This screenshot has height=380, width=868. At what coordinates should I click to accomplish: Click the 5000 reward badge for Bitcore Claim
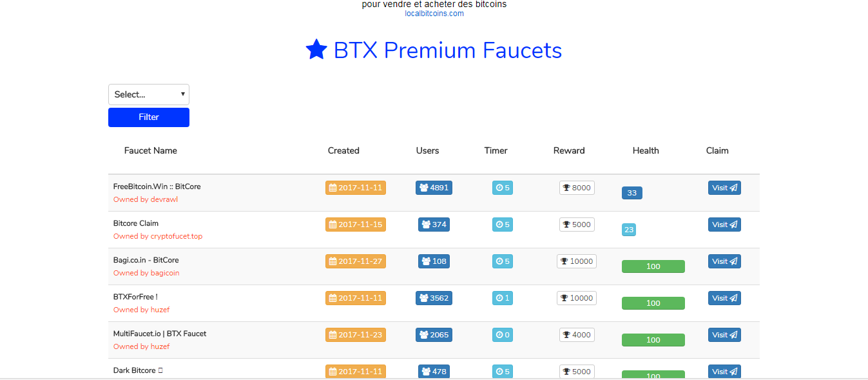point(577,225)
